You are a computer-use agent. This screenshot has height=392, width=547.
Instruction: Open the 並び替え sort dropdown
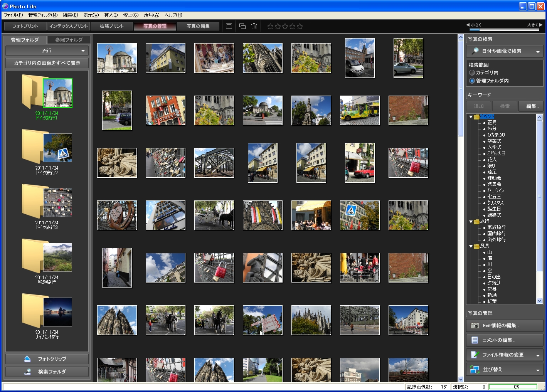[505, 369]
